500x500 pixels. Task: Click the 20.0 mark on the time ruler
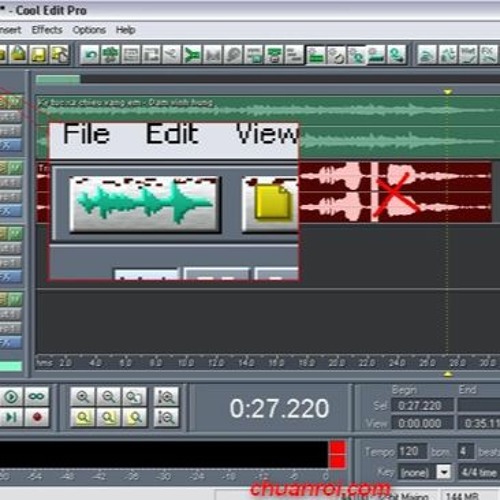(x=337, y=363)
